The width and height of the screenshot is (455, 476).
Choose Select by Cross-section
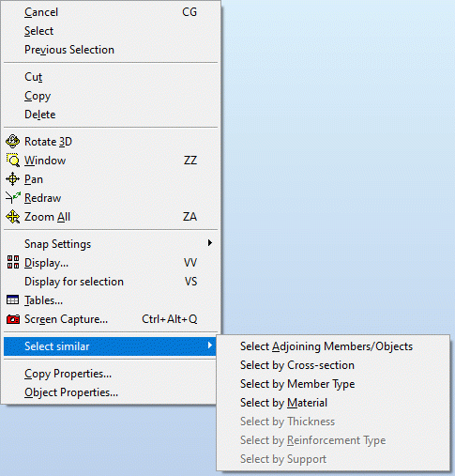[x=297, y=365]
